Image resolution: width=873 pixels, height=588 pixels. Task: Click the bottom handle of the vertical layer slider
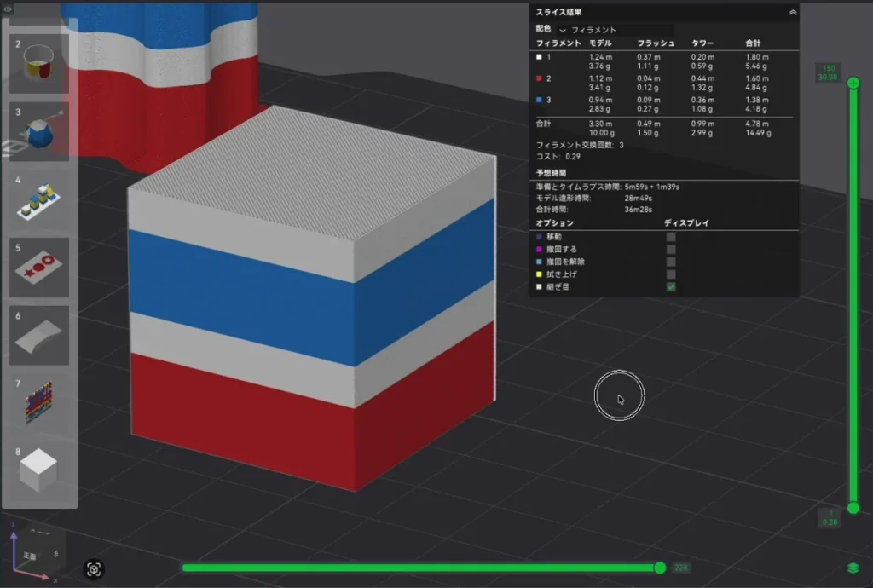coord(853,508)
